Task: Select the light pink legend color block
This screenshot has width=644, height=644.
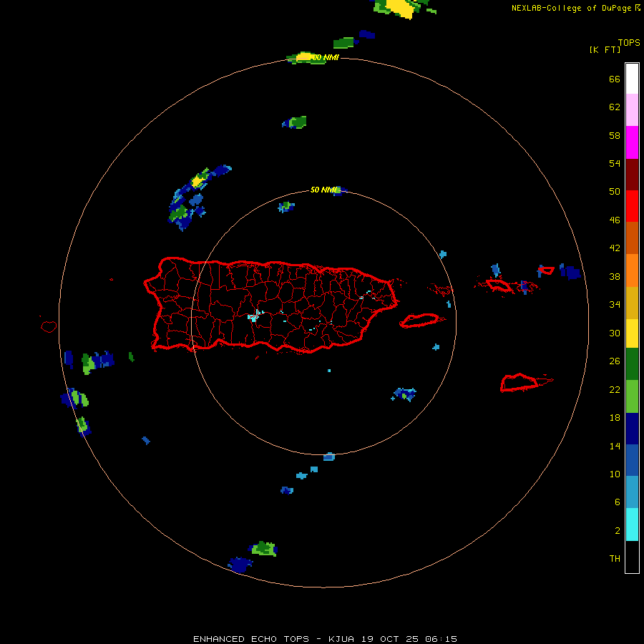Action: 632,110
